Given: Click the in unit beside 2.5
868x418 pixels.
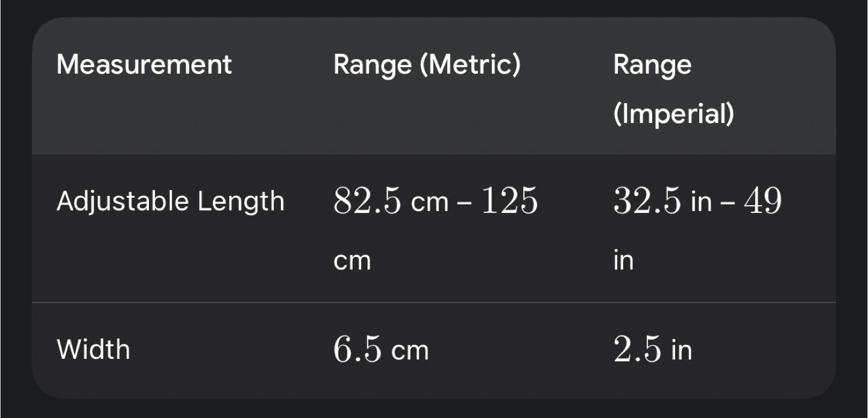Looking at the screenshot, I should [682, 350].
